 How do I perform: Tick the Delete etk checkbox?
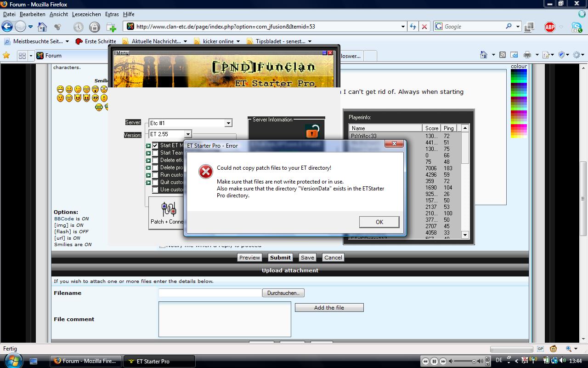(x=155, y=160)
